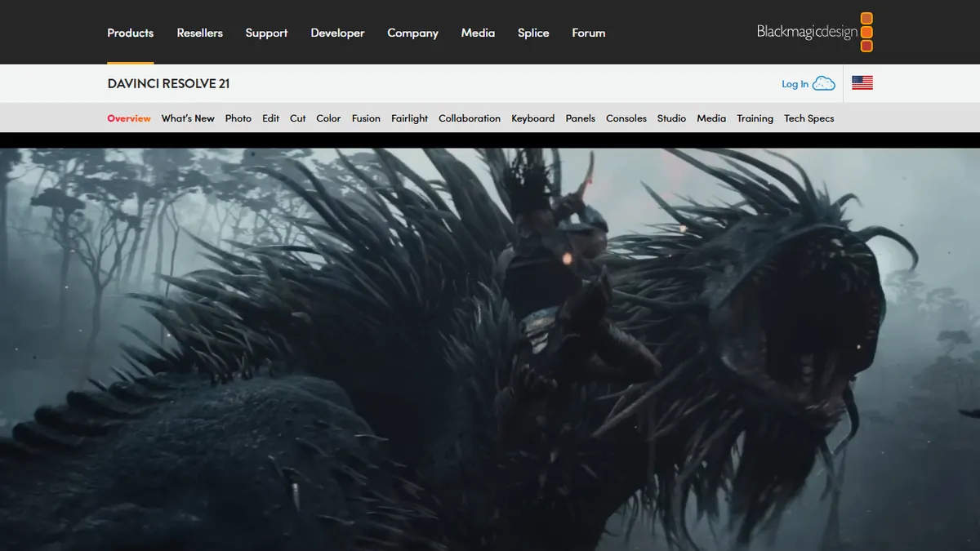Open the Photo tab
This screenshot has height=551, width=980.
[238, 118]
